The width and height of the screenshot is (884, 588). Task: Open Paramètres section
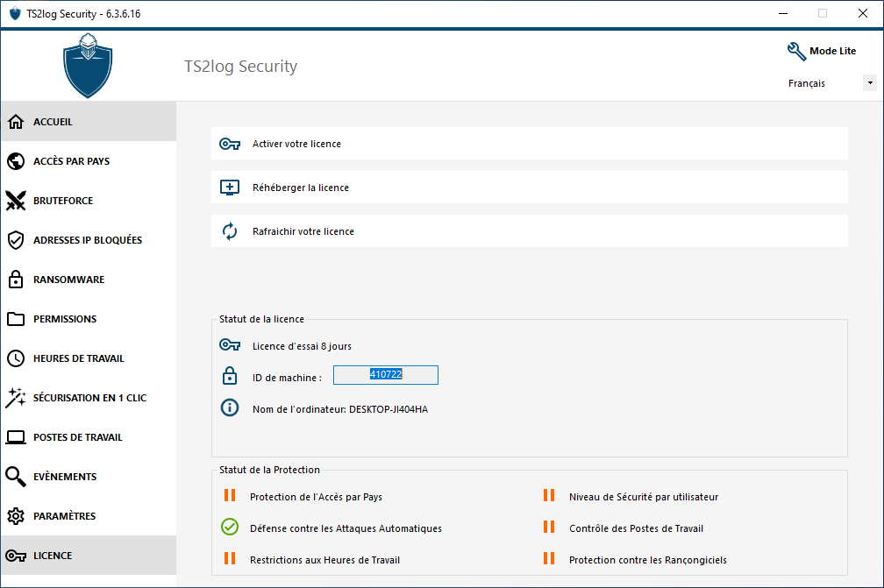coord(89,516)
